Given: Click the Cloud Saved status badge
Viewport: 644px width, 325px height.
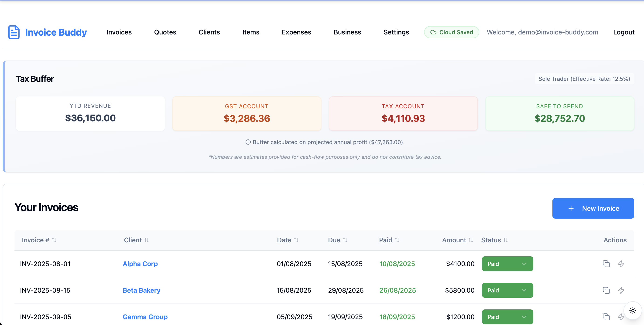Looking at the screenshot, I should pyautogui.click(x=452, y=32).
